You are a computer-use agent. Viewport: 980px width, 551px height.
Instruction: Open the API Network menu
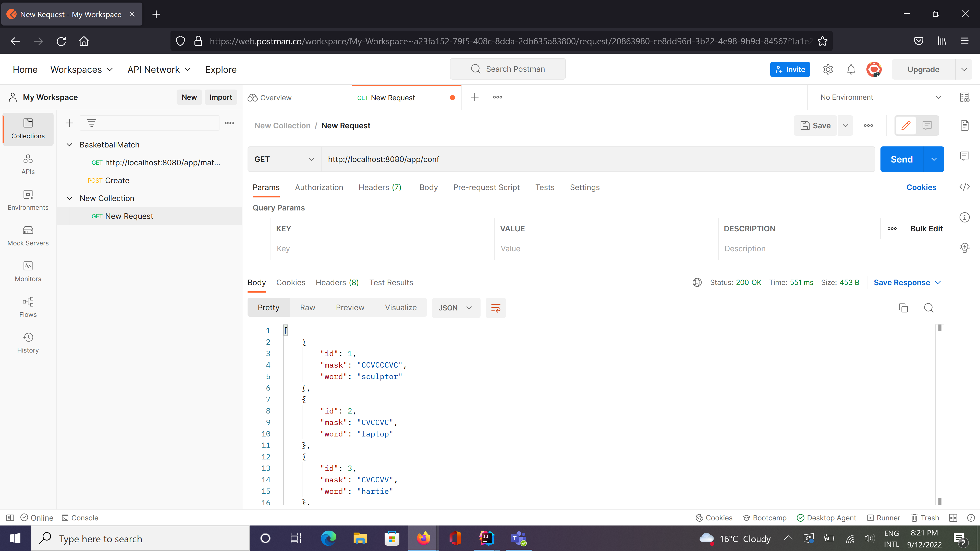click(158, 69)
